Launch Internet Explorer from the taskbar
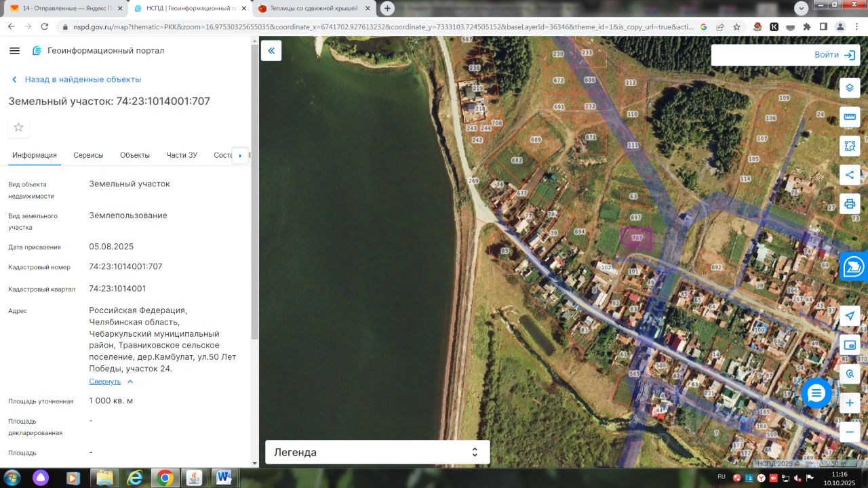 tap(135, 478)
